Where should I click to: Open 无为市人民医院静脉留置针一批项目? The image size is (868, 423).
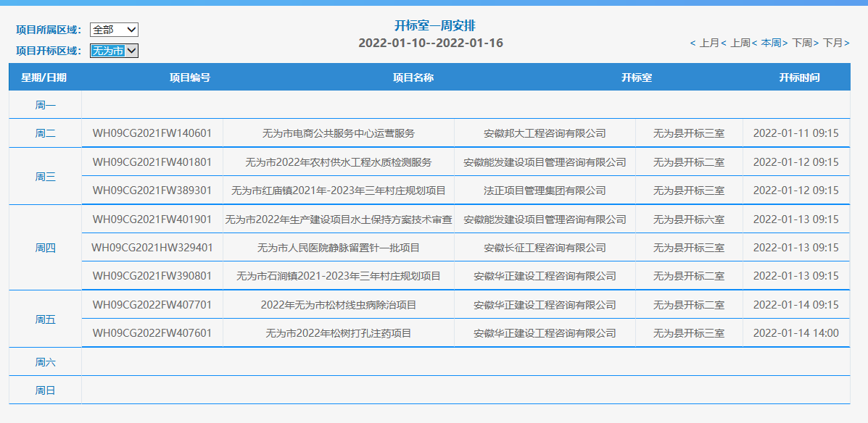click(x=339, y=248)
